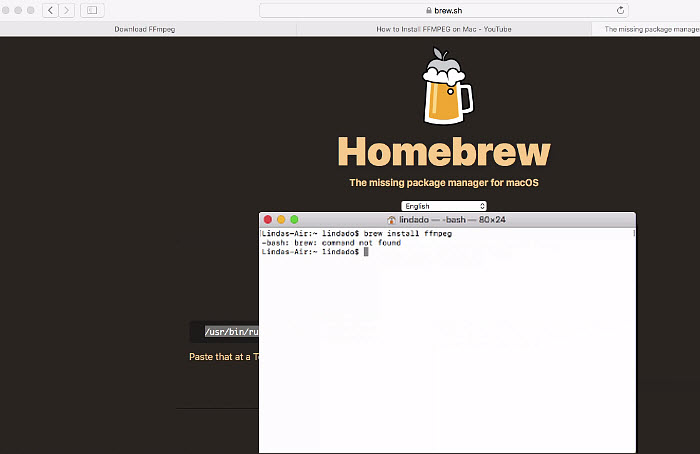Click the 'Paste that at a T' text

(x=224, y=357)
